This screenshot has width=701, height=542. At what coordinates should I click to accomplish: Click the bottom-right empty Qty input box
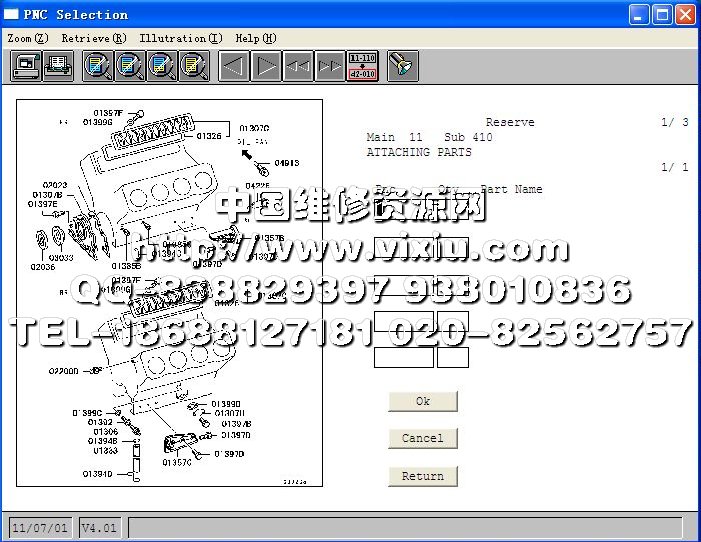click(x=452, y=357)
